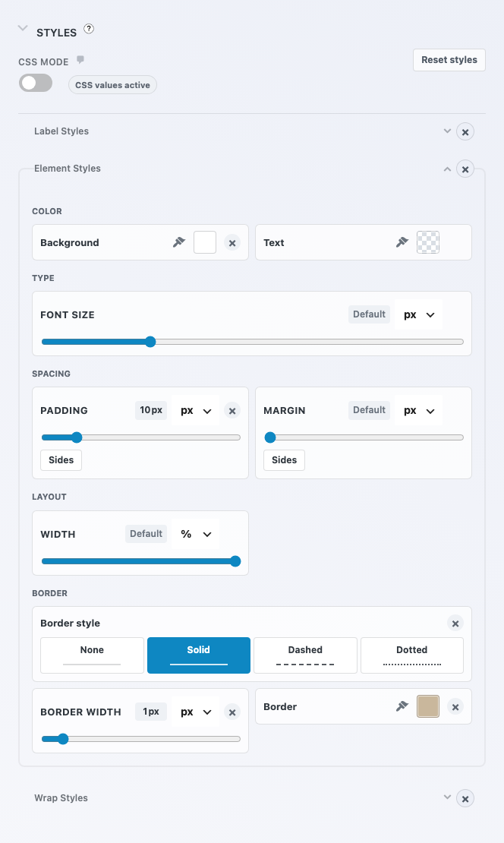Click the Font Size slider handle

point(150,342)
